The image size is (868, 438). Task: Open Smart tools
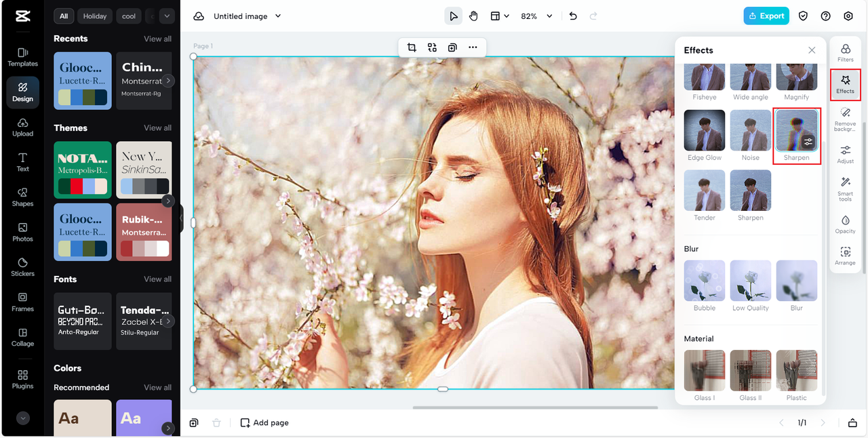[x=845, y=189]
